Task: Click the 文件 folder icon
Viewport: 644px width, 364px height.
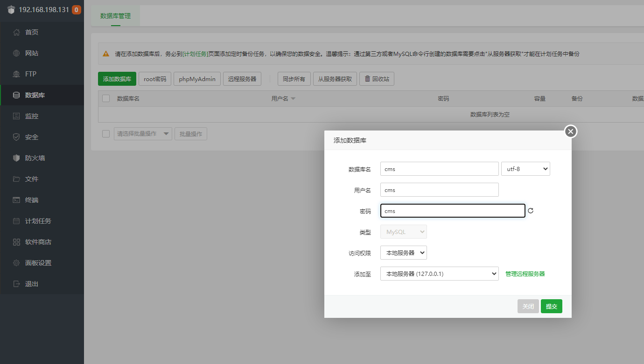Action: coord(16,179)
